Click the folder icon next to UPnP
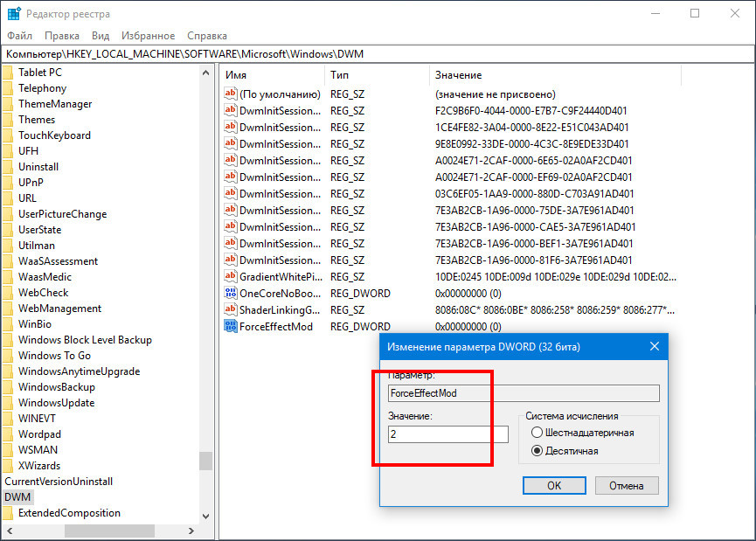The image size is (756, 541). 8,183
